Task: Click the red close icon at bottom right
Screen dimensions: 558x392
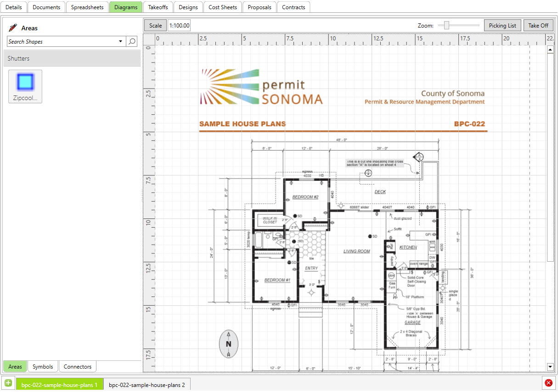Action: (548, 383)
